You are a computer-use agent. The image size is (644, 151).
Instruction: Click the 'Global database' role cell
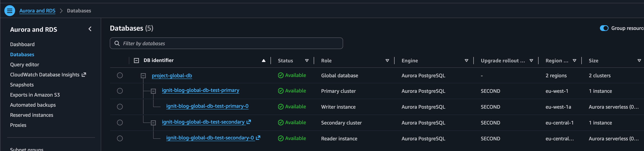(x=339, y=75)
